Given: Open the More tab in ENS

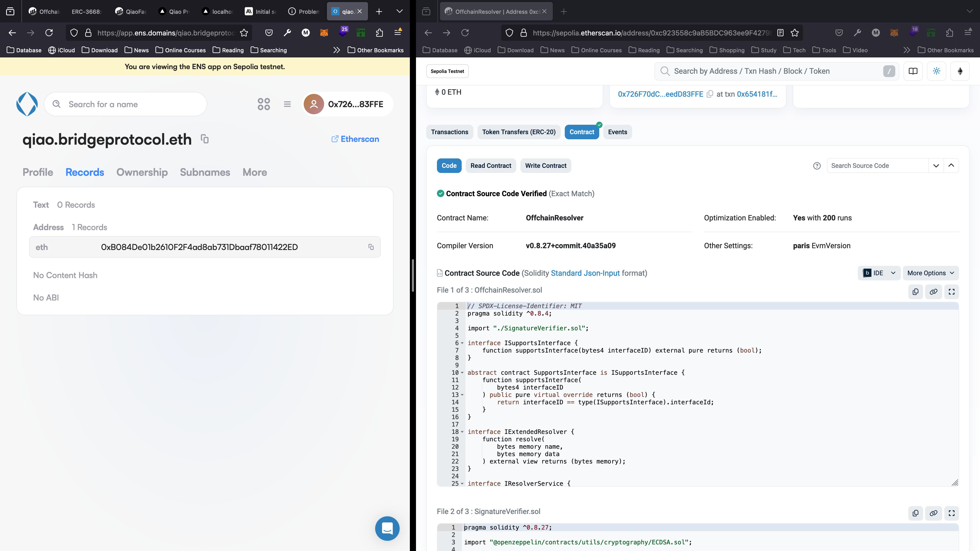Looking at the screenshot, I should (255, 172).
